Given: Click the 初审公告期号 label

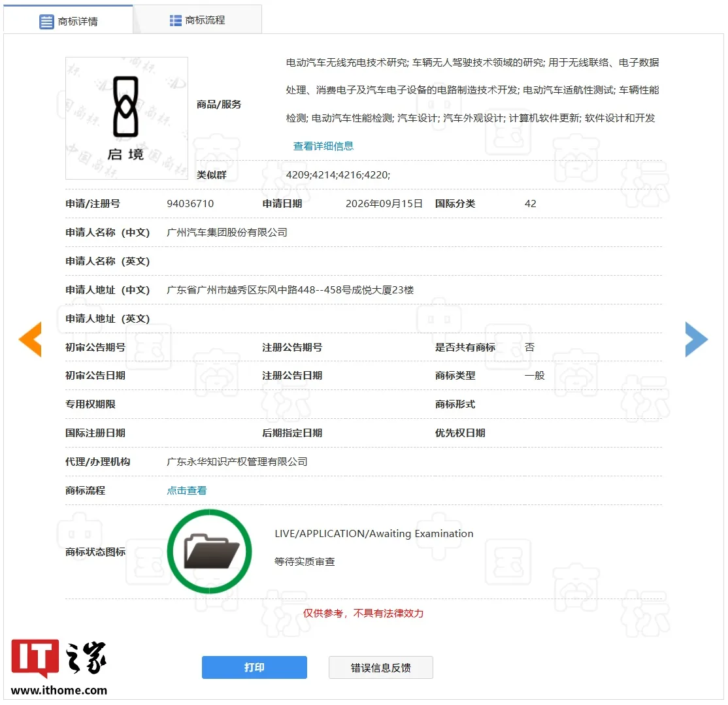Looking at the screenshot, I should tap(95, 347).
